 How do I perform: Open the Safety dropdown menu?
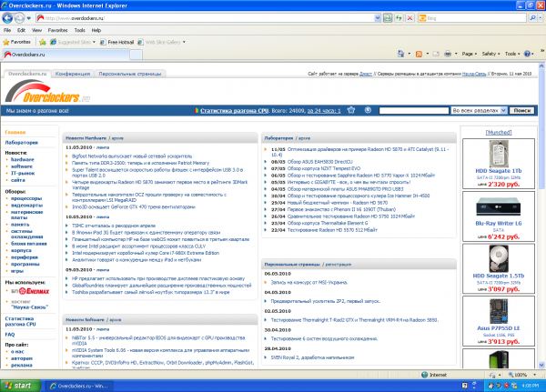(490, 54)
